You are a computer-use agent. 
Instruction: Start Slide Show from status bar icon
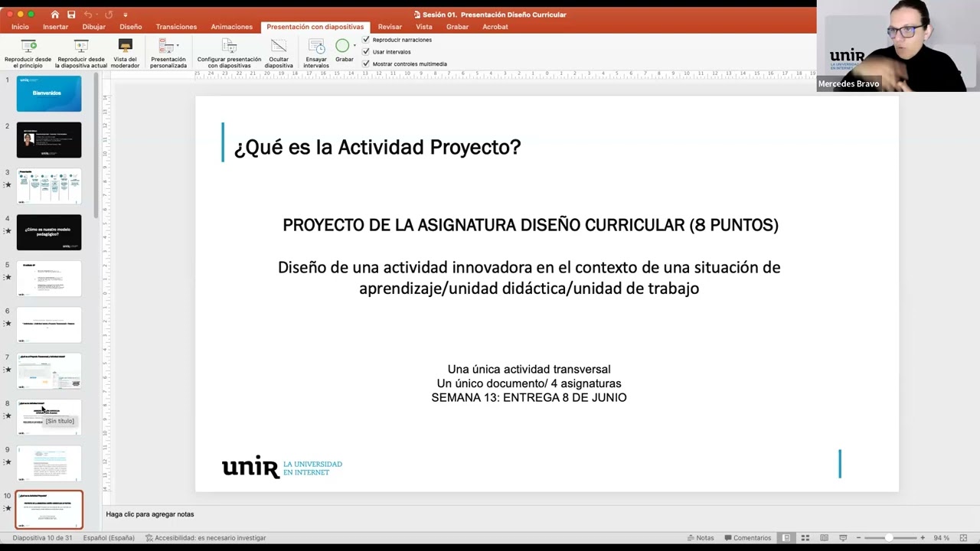pos(843,538)
